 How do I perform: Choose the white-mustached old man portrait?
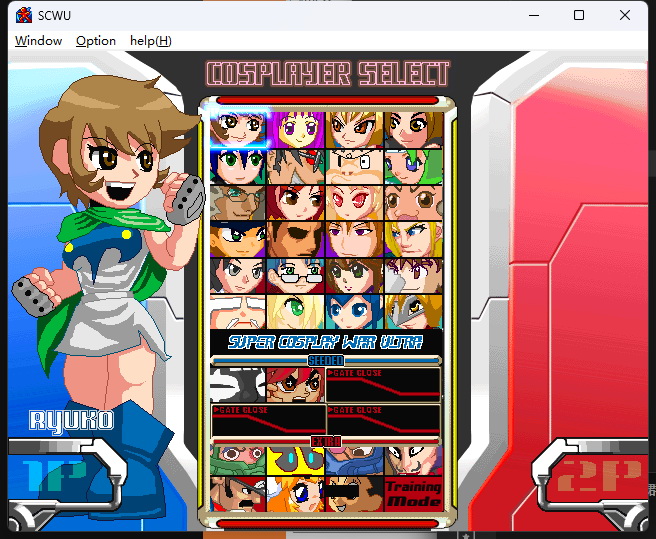coord(238,312)
